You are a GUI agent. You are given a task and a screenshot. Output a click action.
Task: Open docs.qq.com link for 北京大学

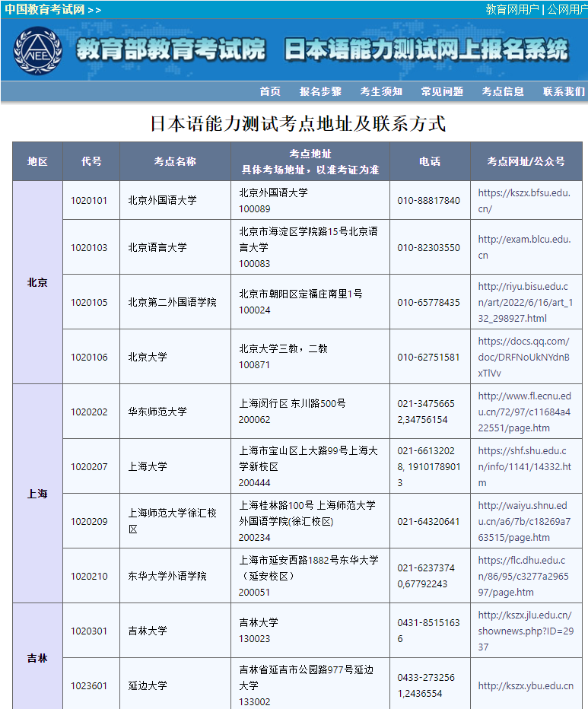524,358
